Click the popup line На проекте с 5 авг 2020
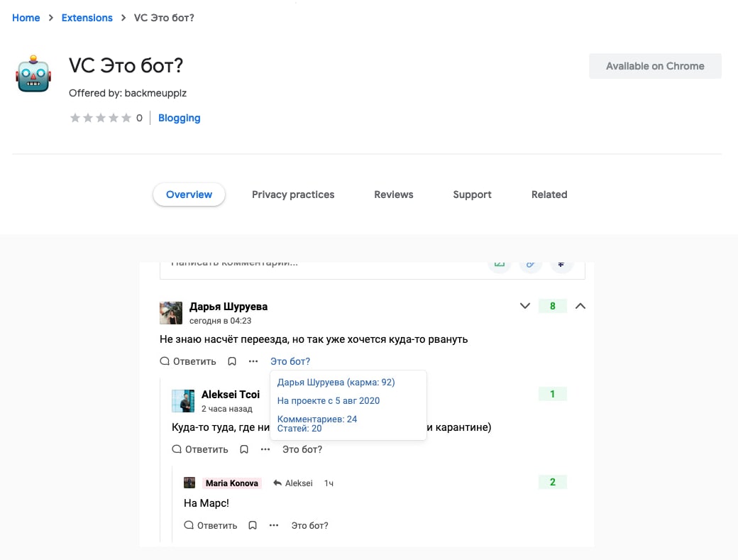Image resolution: width=738 pixels, height=560 pixels. (329, 400)
